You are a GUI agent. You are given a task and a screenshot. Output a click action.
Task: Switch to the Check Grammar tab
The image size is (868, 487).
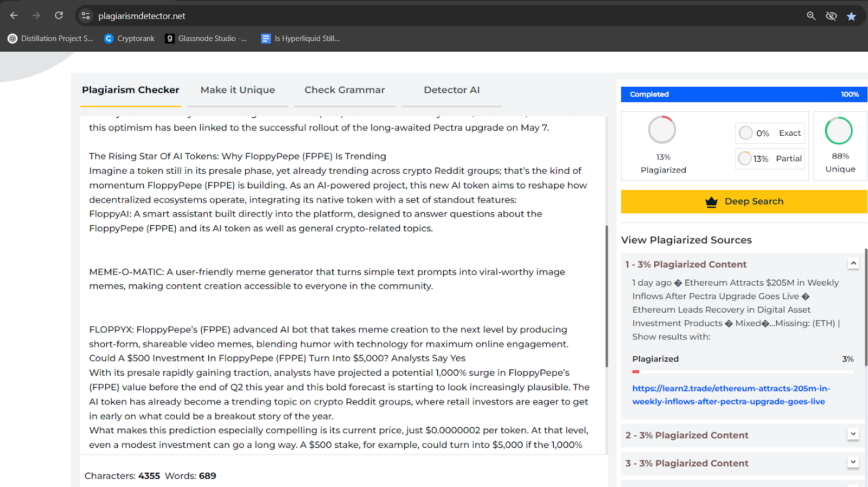344,90
